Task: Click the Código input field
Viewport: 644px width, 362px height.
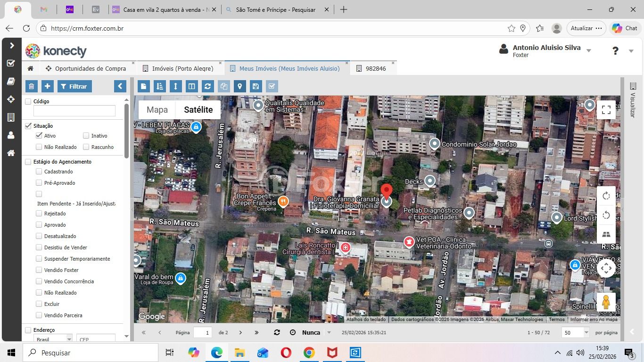Action: pos(74,111)
